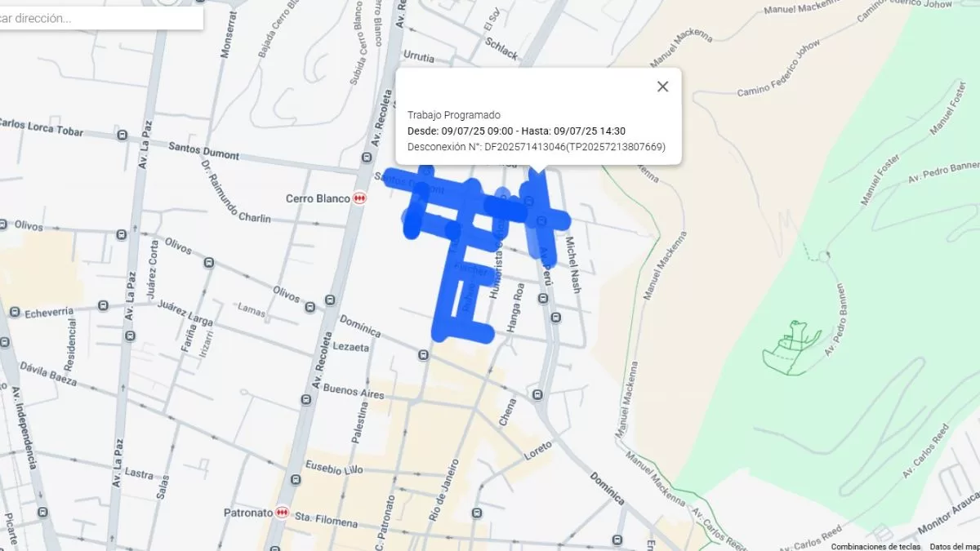This screenshot has height=551, width=980.
Task: Select the bus stop on Carlos Lorca Tobar
Action: [x=122, y=135]
